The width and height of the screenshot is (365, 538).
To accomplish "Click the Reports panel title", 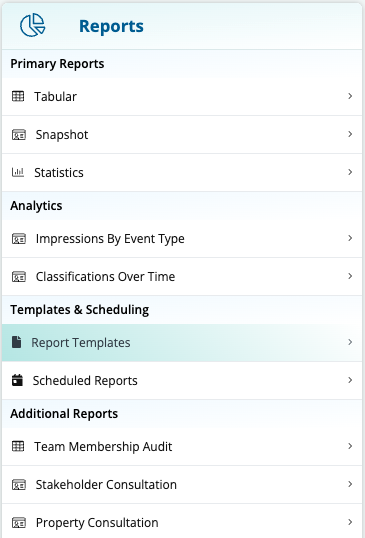I will [111, 26].
